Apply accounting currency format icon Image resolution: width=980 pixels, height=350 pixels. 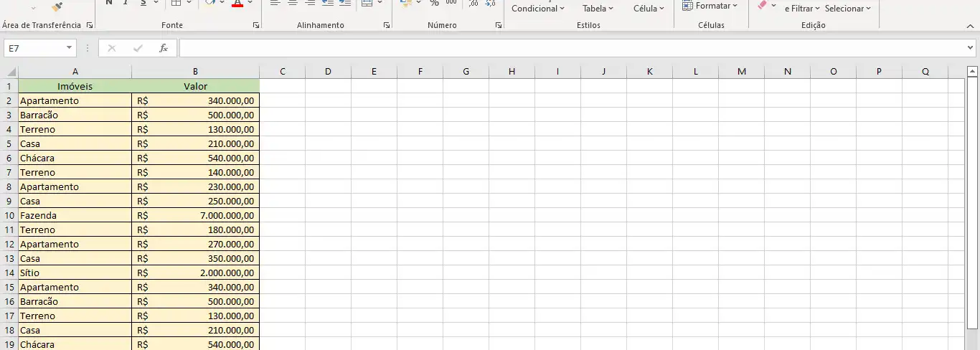point(406,3)
